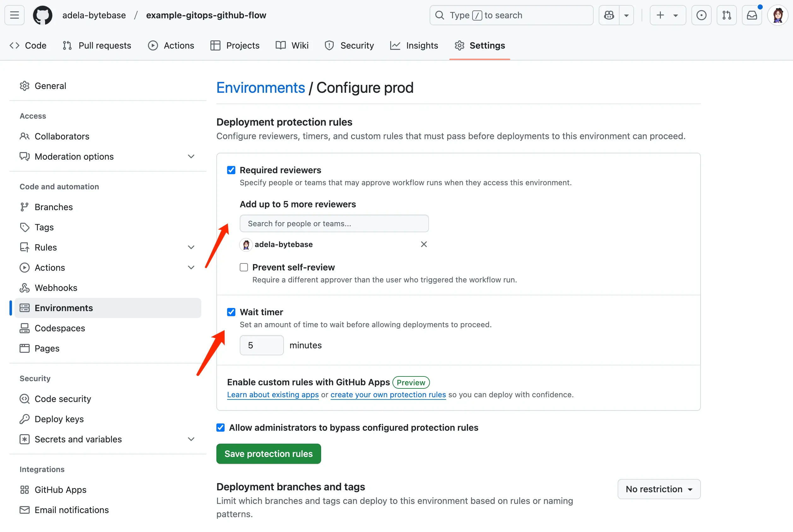This screenshot has height=532, width=793.
Task: Click the Search for people or teams field
Action: click(334, 224)
